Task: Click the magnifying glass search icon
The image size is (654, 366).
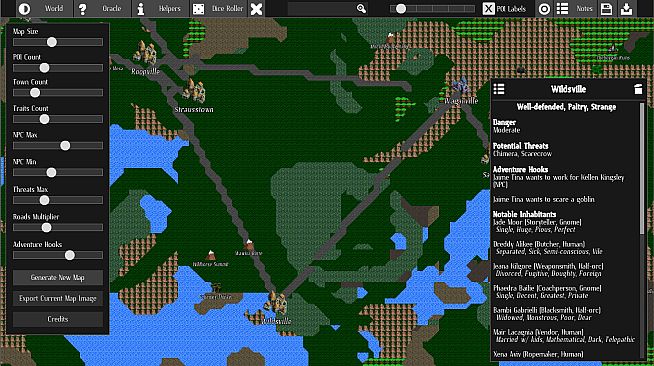Action: click(361, 8)
